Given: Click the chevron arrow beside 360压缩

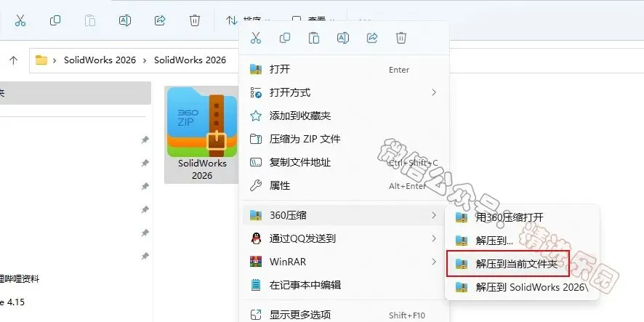Looking at the screenshot, I should (434, 215).
